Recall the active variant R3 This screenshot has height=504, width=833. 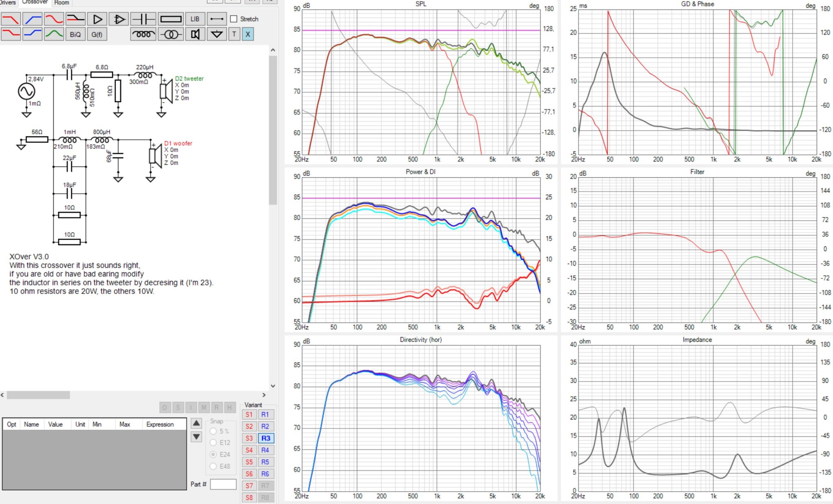[x=266, y=438]
